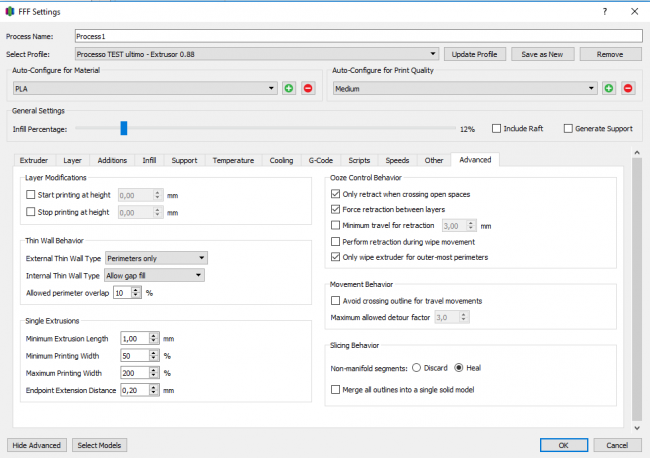Click the Process Name text field
This screenshot has width=650, height=458.
pyautogui.click(x=357, y=36)
